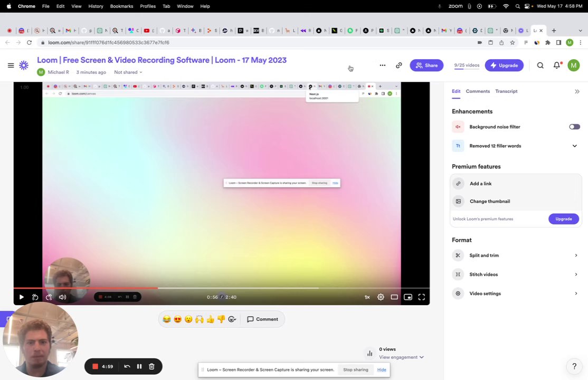Switch to the Transcript tab
Viewport: 588px width, 380px height.
(x=506, y=91)
